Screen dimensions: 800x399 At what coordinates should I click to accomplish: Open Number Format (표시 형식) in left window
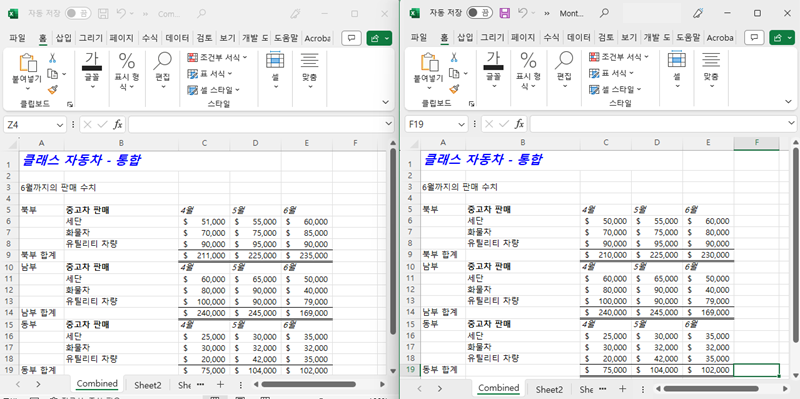coord(127,71)
